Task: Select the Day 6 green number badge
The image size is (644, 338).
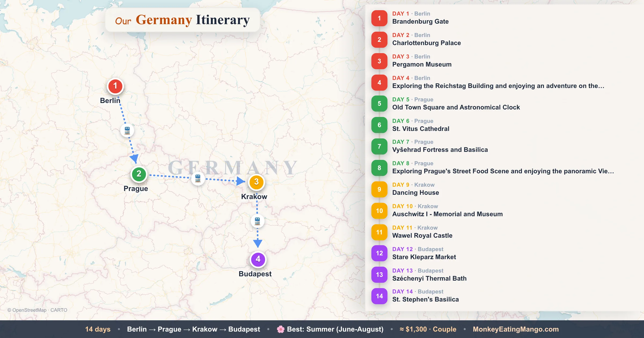Action: tap(379, 125)
